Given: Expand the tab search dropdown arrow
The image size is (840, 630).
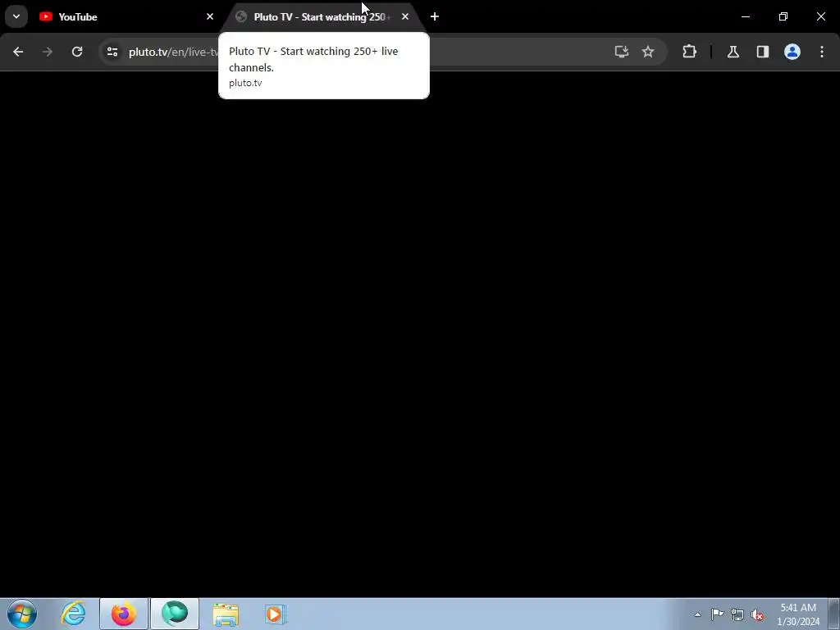Looking at the screenshot, I should pos(16,16).
